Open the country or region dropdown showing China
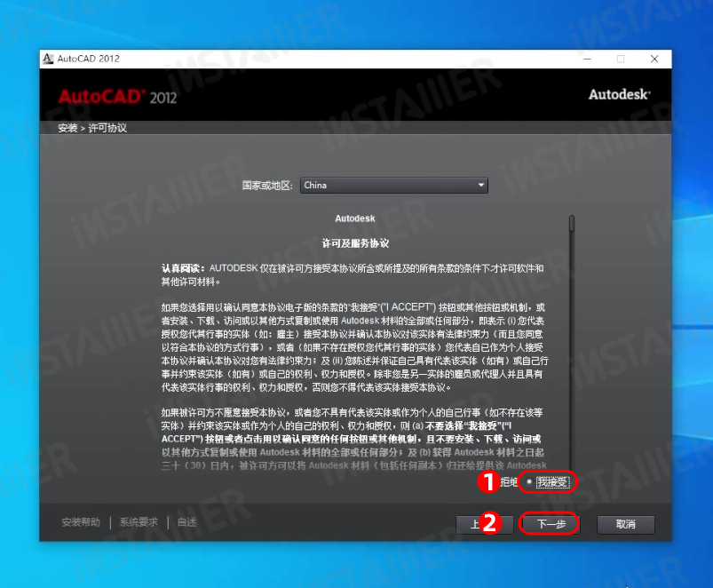 pos(393,186)
